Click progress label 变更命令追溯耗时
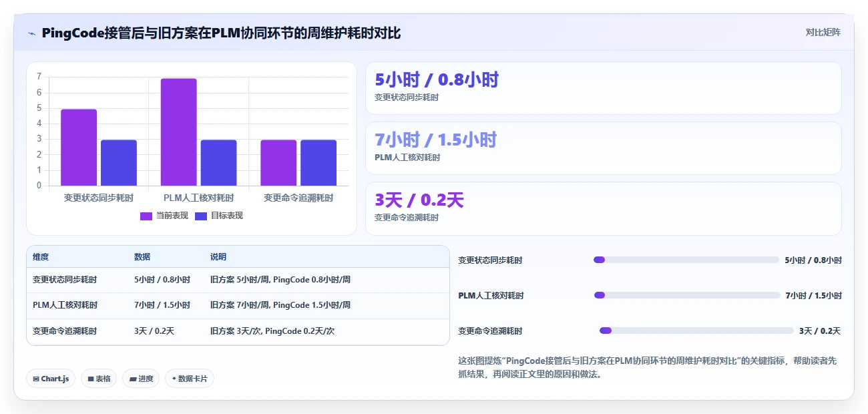Viewport: 868px width, 414px height. pos(490,331)
